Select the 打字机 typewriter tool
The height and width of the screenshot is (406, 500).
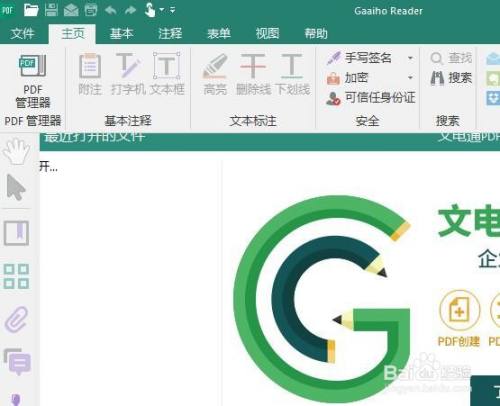click(128, 74)
